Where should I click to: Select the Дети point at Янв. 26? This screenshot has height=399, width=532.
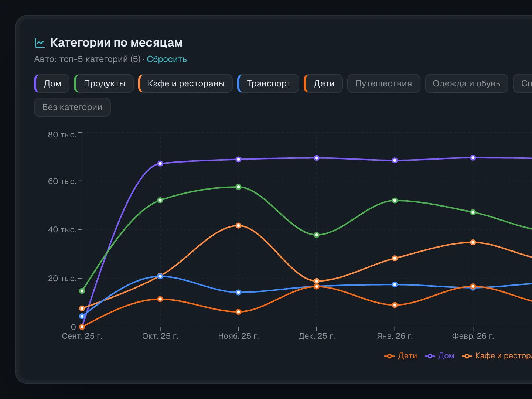tap(395, 305)
